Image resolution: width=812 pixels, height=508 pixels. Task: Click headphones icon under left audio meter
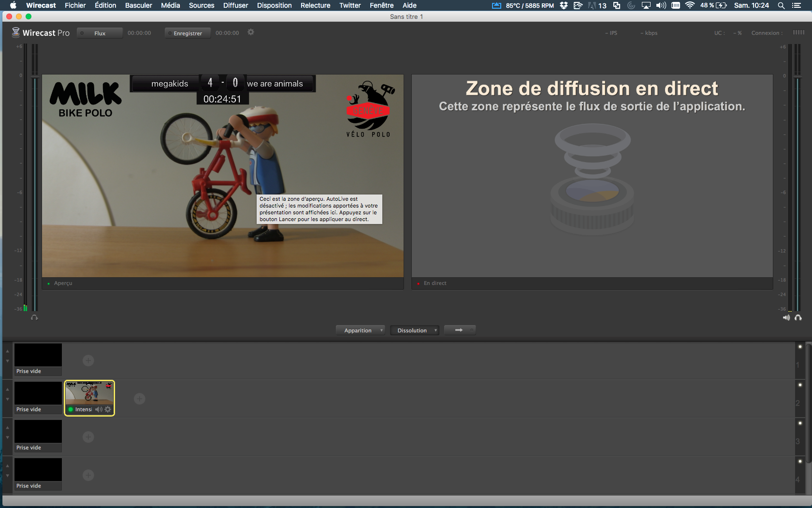tap(34, 317)
